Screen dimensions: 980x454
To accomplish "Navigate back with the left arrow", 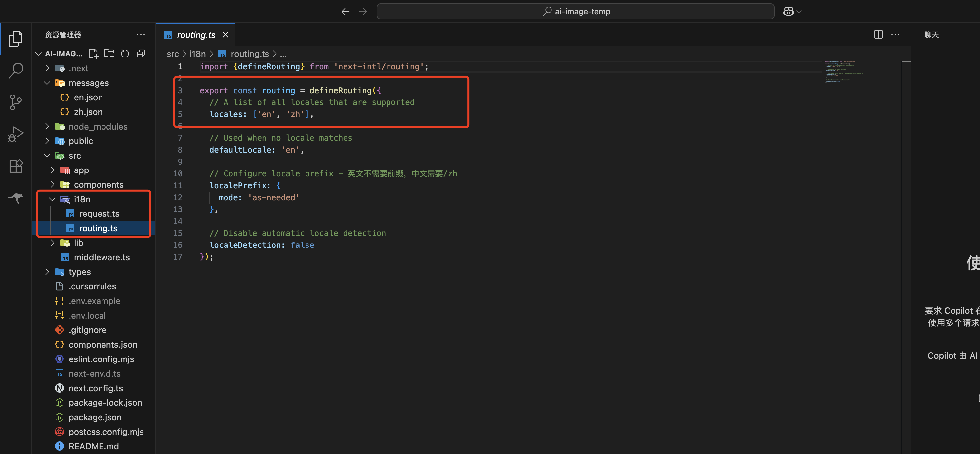I will [345, 12].
